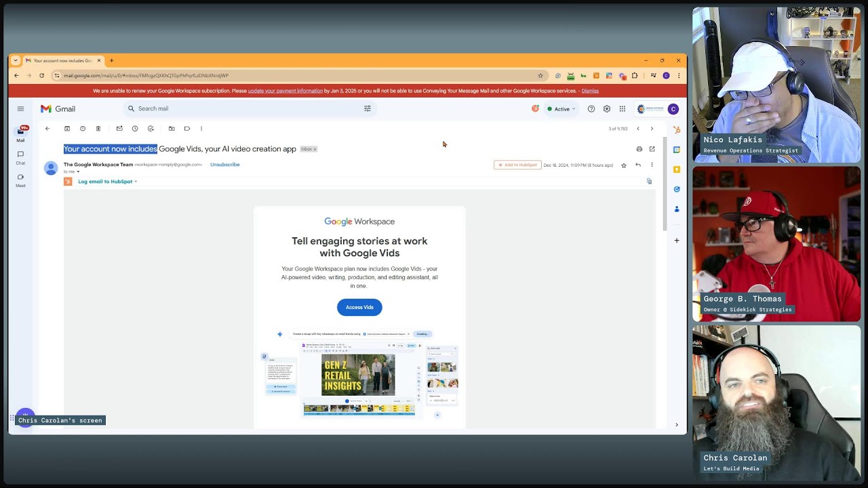The width and height of the screenshot is (868, 488).
Task: Open Chat in left sidebar
Action: click(x=20, y=157)
